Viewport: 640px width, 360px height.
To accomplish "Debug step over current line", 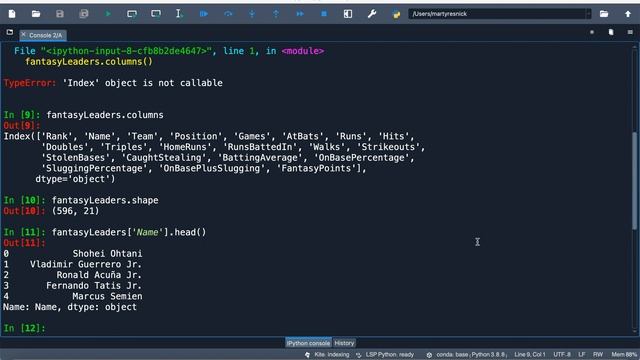I will (228, 14).
